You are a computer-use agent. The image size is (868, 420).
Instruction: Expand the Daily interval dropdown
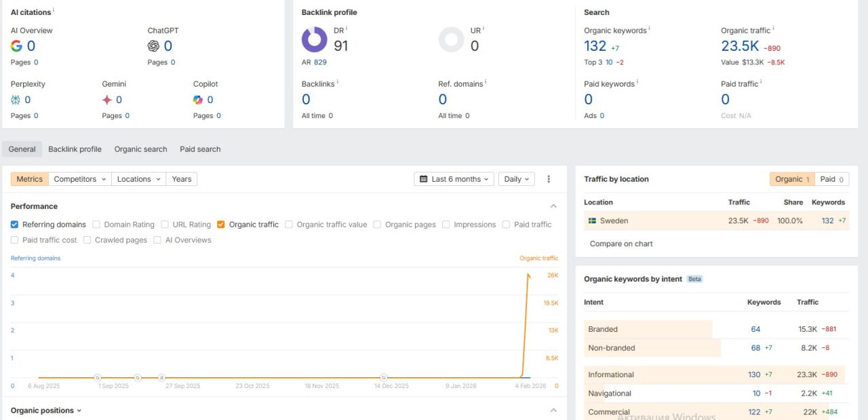click(x=516, y=179)
